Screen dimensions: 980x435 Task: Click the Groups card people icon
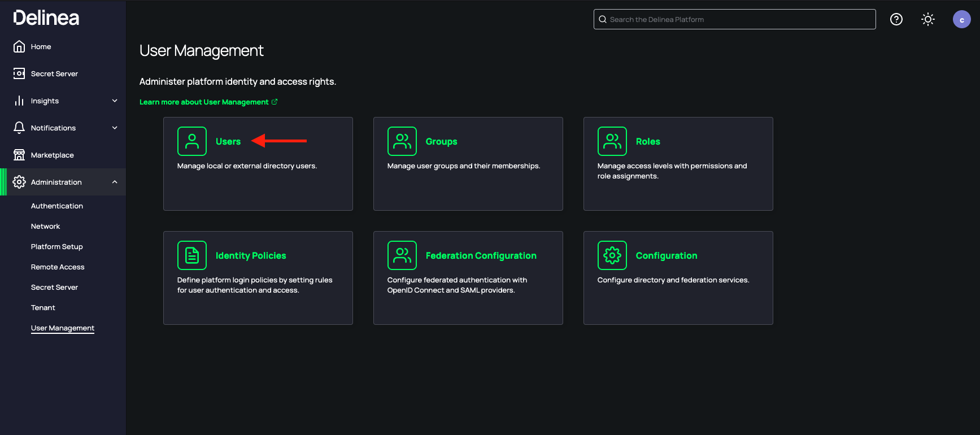tap(402, 141)
